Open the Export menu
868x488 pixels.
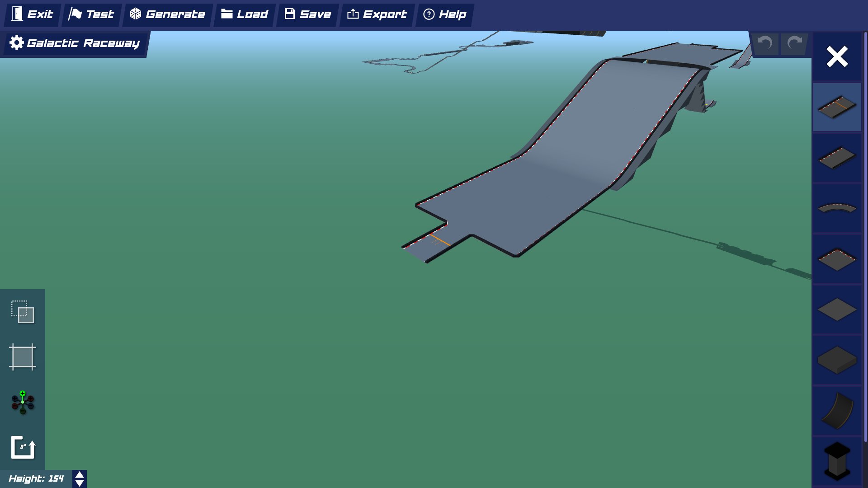click(377, 14)
